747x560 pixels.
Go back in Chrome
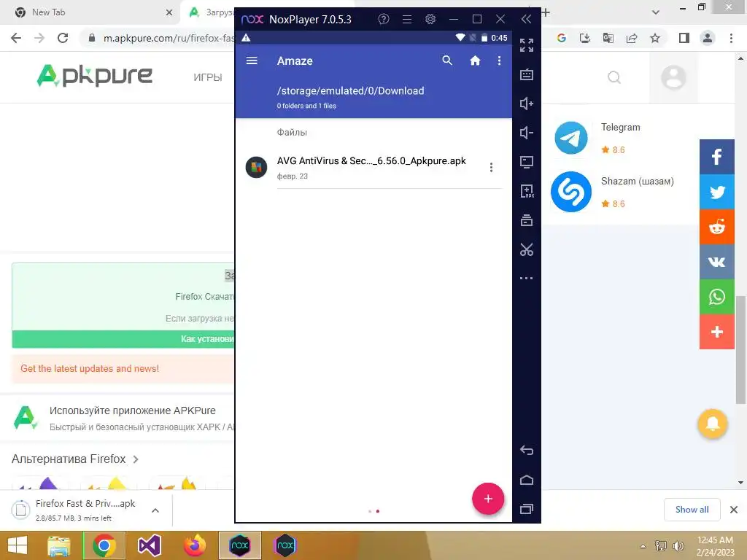(16, 38)
